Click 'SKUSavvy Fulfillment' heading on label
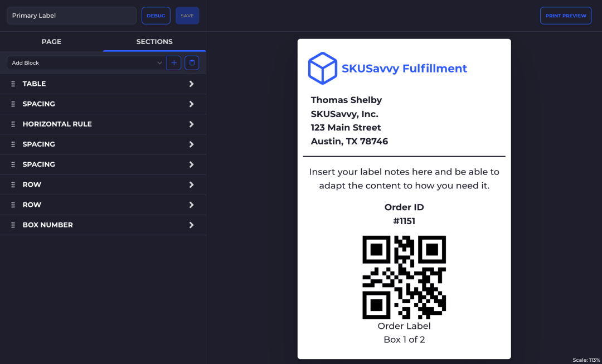Screen dimensions: 602x364 pyautogui.click(x=404, y=69)
